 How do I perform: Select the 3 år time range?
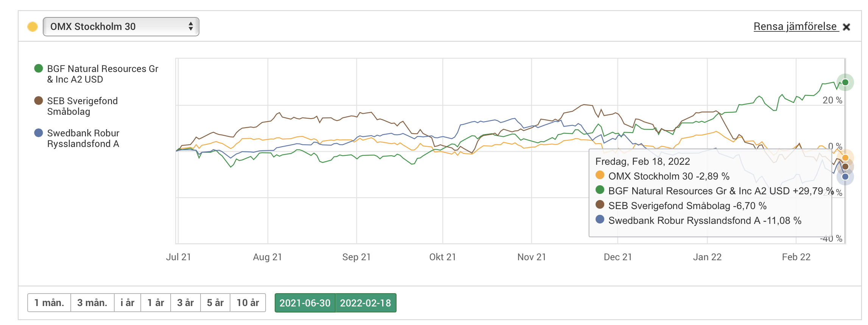[x=185, y=303]
